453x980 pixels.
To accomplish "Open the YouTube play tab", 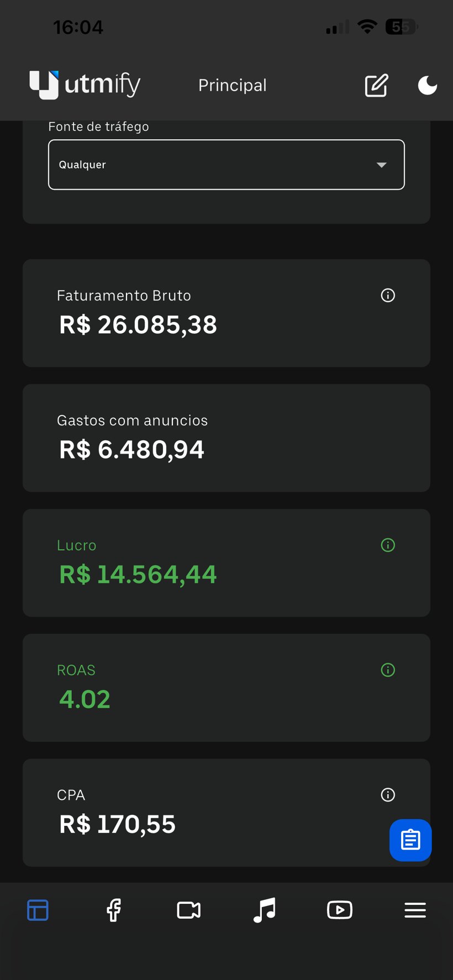I will (x=340, y=910).
